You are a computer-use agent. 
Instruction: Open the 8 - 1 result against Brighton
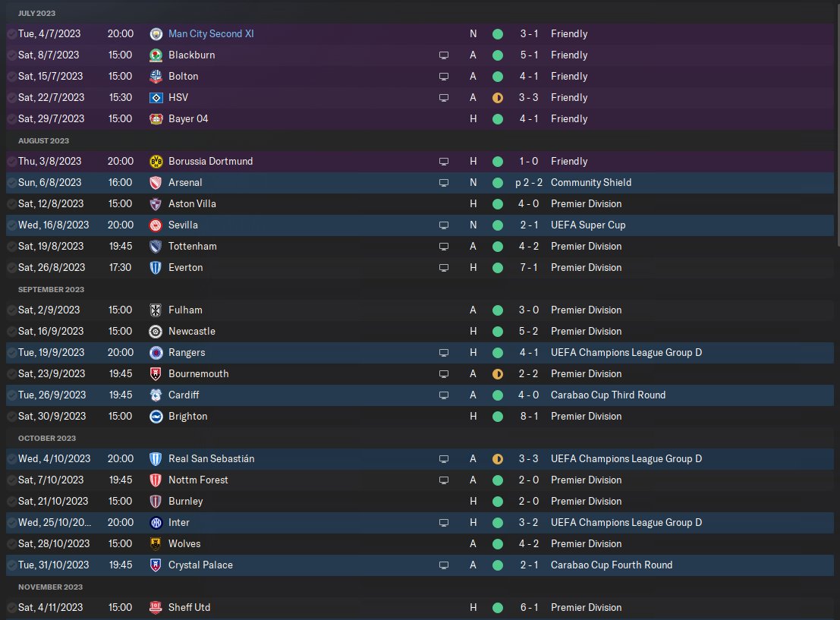[524, 417]
